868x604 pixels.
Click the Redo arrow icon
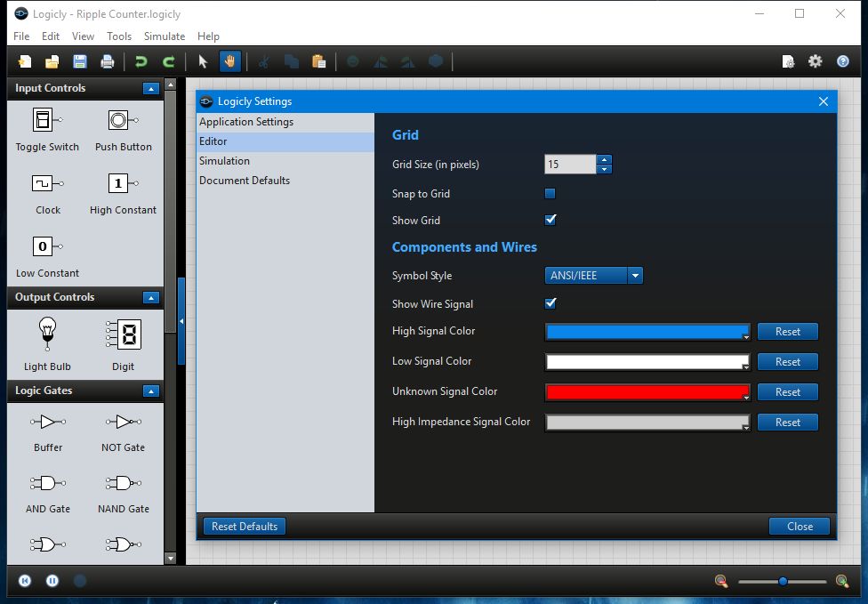tap(169, 61)
